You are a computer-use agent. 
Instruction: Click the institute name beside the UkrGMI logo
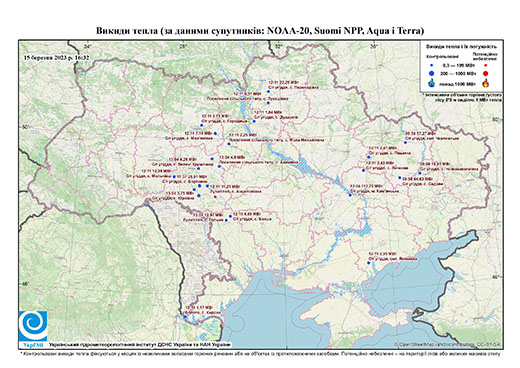[139, 345]
